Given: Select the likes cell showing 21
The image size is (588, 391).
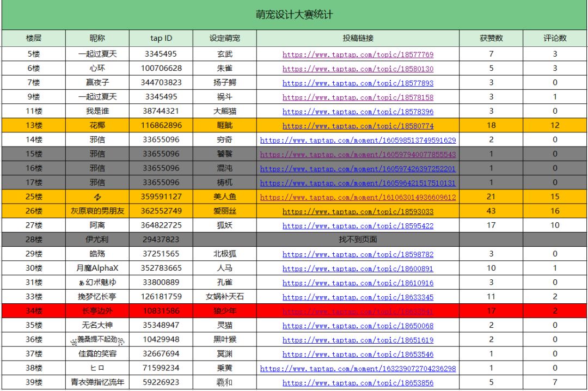Looking at the screenshot, I should tap(491, 197).
